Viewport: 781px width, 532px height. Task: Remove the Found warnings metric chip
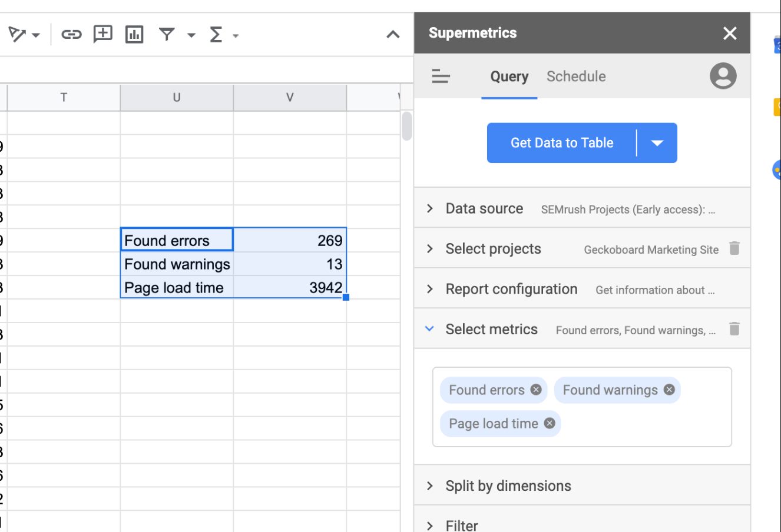[x=669, y=390]
